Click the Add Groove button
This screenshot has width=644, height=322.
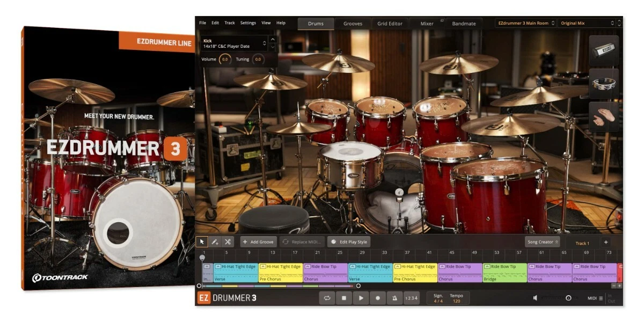[x=259, y=242]
